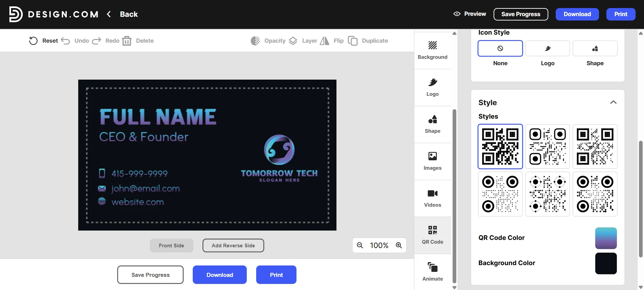The width and height of the screenshot is (644, 290).
Task: Click the Undo arrow icon
Action: 65,41
